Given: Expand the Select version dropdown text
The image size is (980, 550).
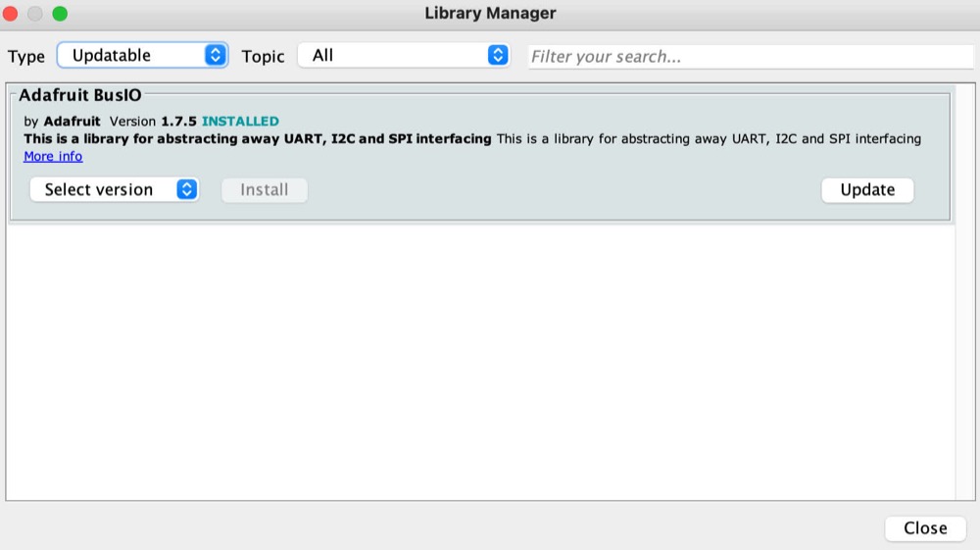Looking at the screenshot, I should (99, 190).
